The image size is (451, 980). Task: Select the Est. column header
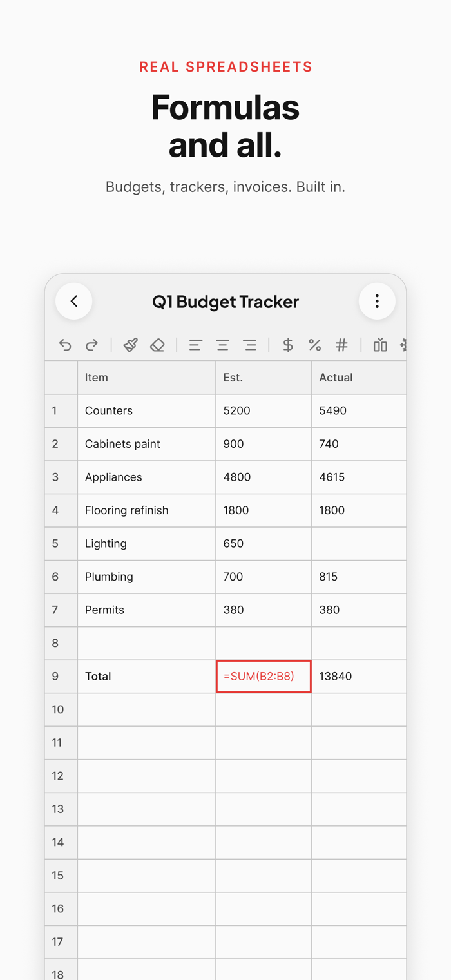click(264, 378)
